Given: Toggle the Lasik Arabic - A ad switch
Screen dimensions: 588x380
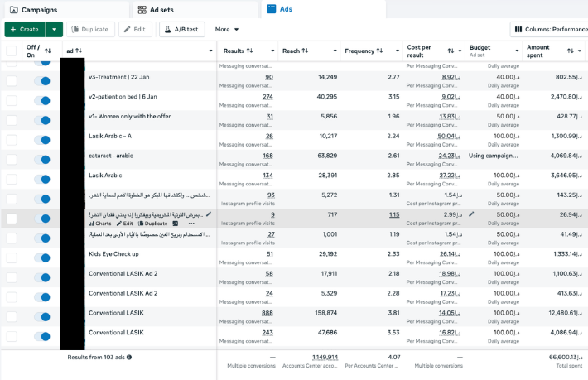Looking at the screenshot, I should pyautogui.click(x=42, y=140).
